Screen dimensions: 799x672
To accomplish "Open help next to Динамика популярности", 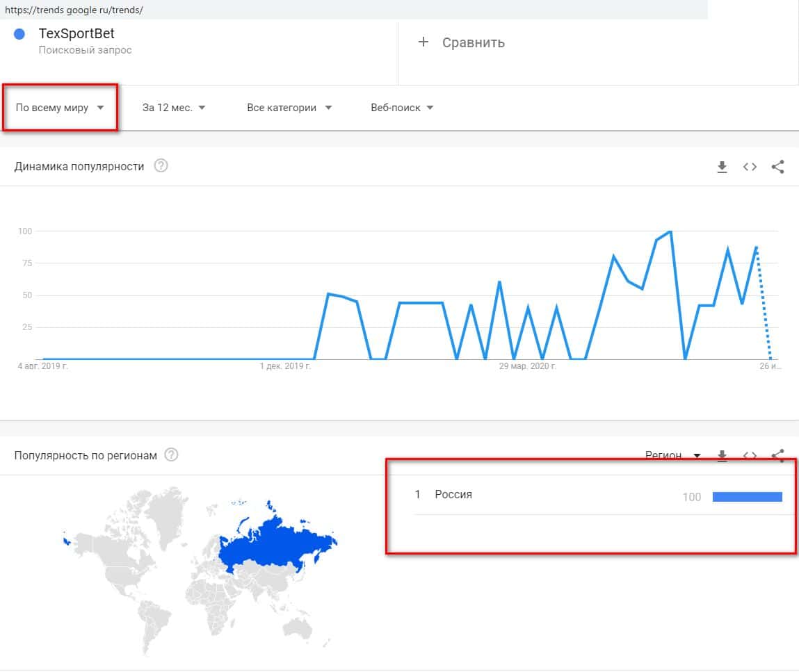I will (161, 166).
